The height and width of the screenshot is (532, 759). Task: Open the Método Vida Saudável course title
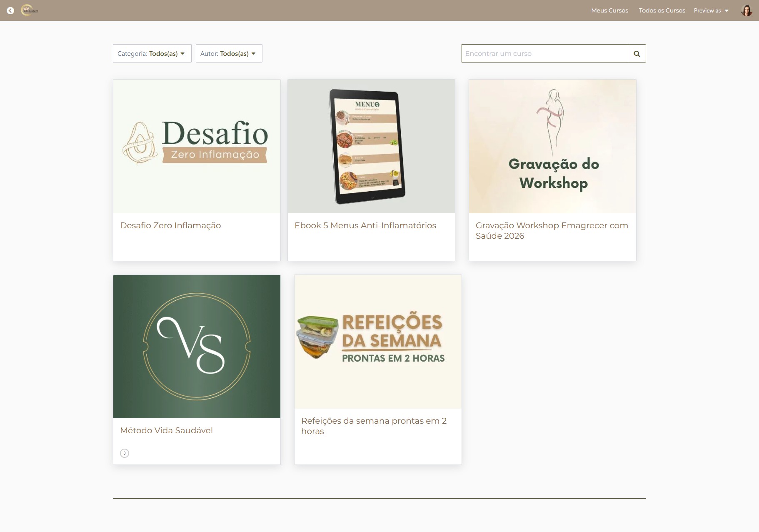coord(166,430)
